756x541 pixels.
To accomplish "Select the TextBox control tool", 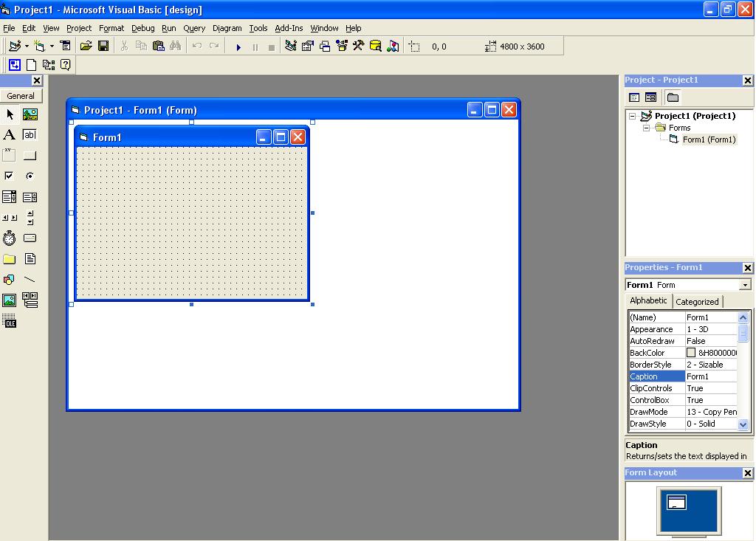I will pyautogui.click(x=30, y=134).
